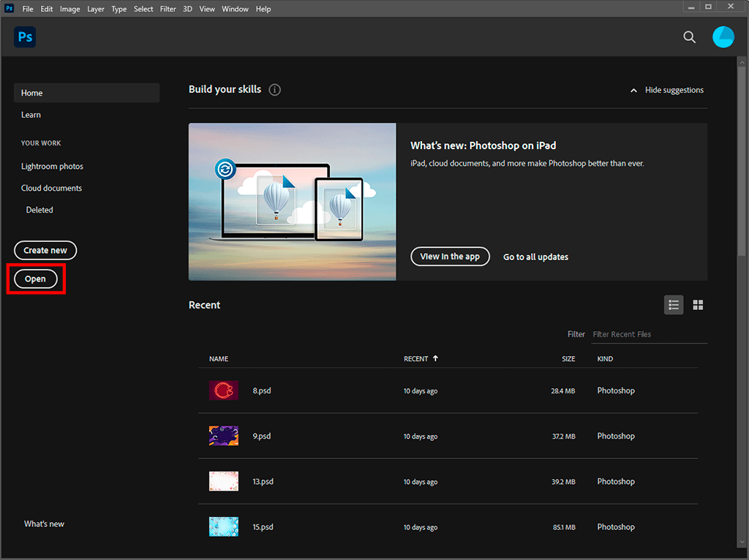749x560 pixels.
Task: Go to Cloud documents in sidebar
Action: [x=51, y=188]
